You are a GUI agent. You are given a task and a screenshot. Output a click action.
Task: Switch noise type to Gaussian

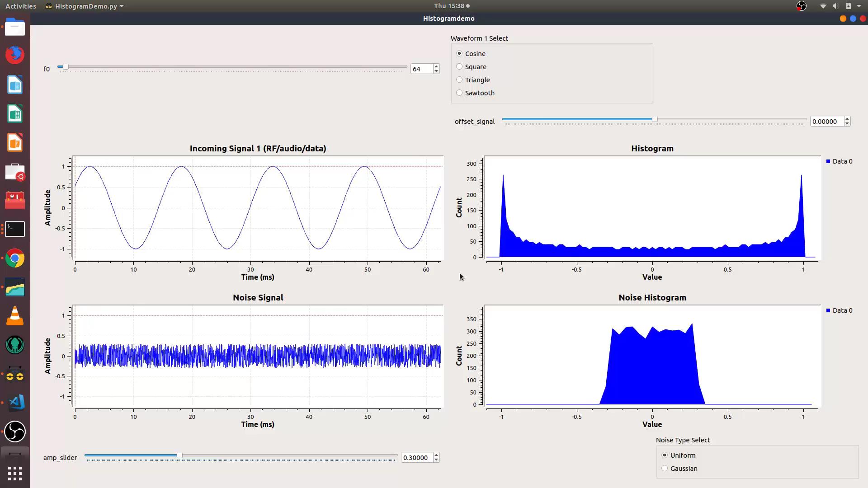pos(665,468)
